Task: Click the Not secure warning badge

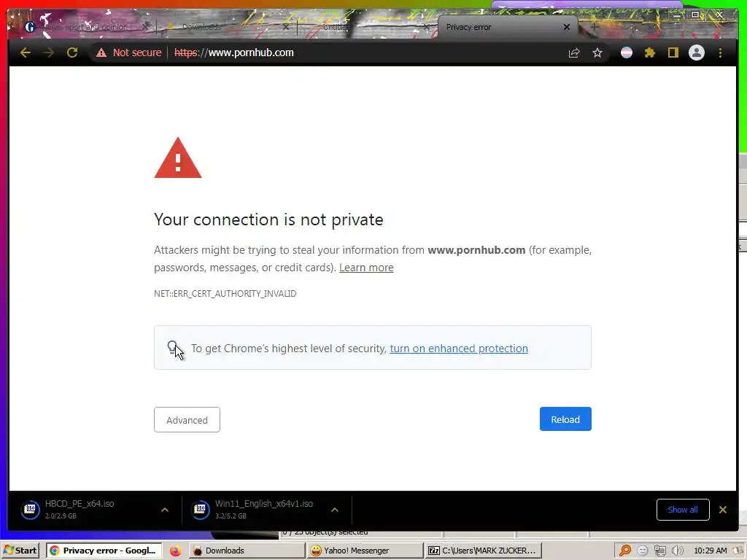Action: [128, 52]
